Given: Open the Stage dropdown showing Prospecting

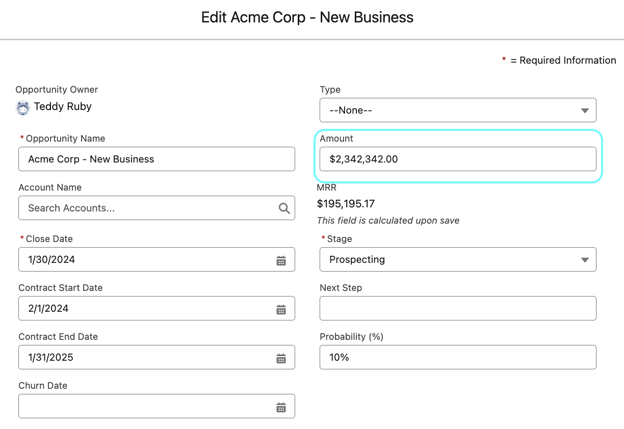Looking at the screenshot, I should click(x=458, y=259).
